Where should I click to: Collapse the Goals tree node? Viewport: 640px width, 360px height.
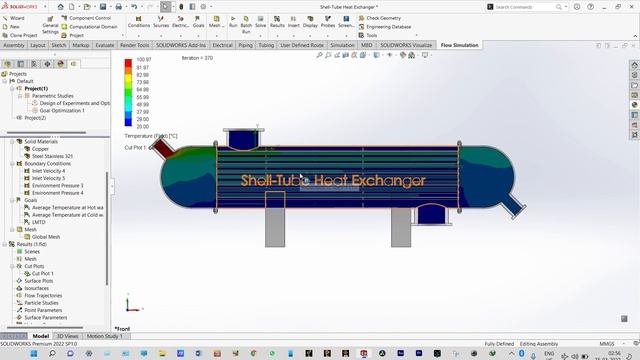pos(12,200)
